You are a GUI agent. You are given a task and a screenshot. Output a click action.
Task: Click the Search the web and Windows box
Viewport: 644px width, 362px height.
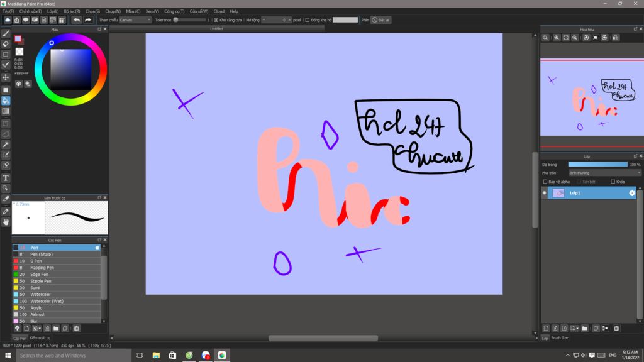[x=74, y=356]
